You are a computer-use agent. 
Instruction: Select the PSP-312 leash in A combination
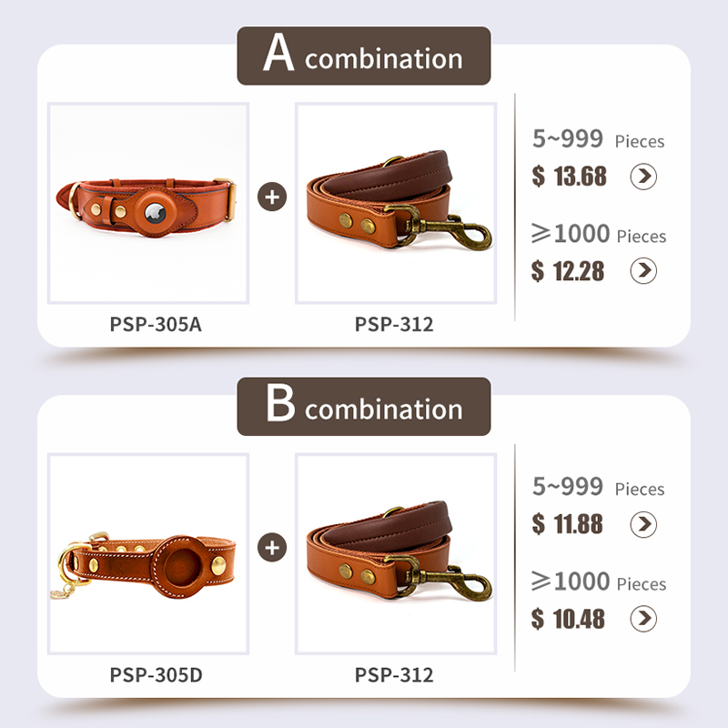[395, 203]
